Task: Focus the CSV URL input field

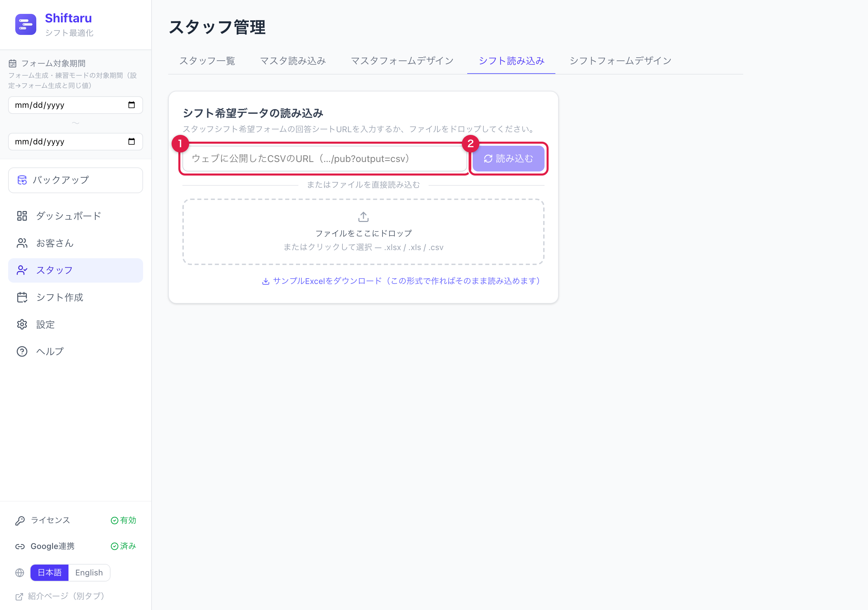Action: click(x=324, y=159)
